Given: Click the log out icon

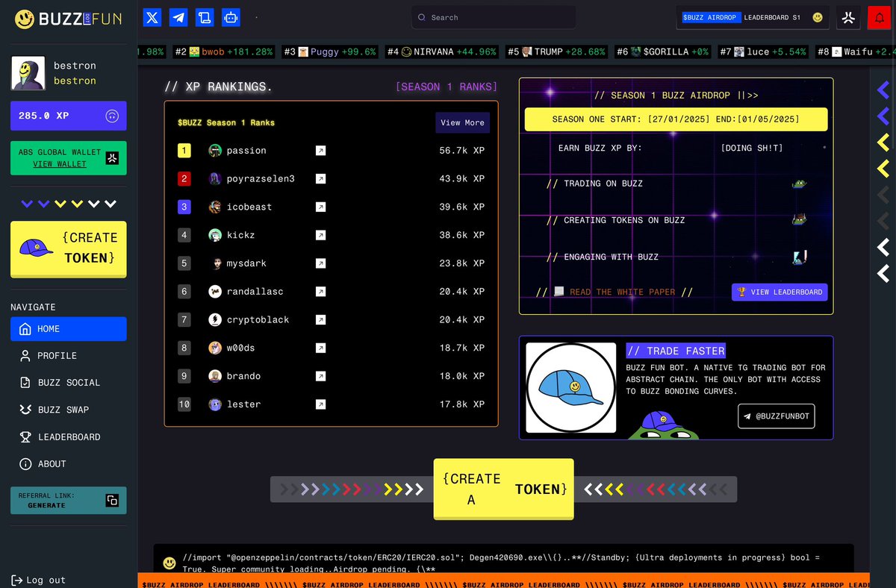Looking at the screenshot, I should [16, 580].
